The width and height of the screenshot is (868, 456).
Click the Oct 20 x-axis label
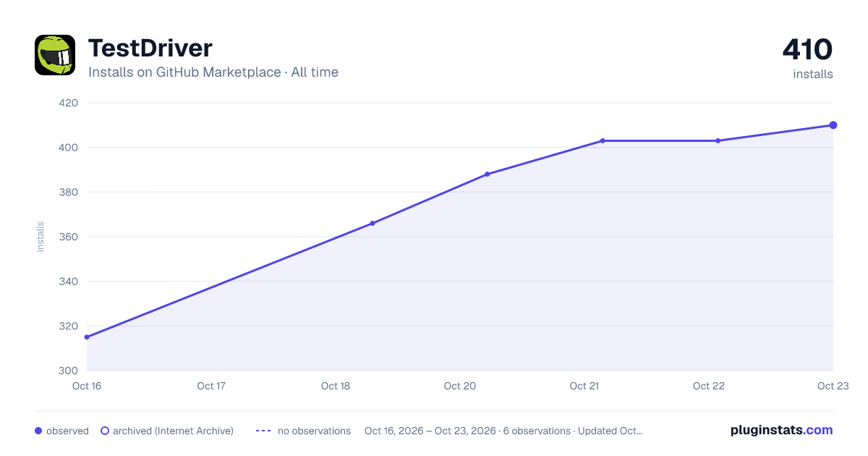[460, 386]
